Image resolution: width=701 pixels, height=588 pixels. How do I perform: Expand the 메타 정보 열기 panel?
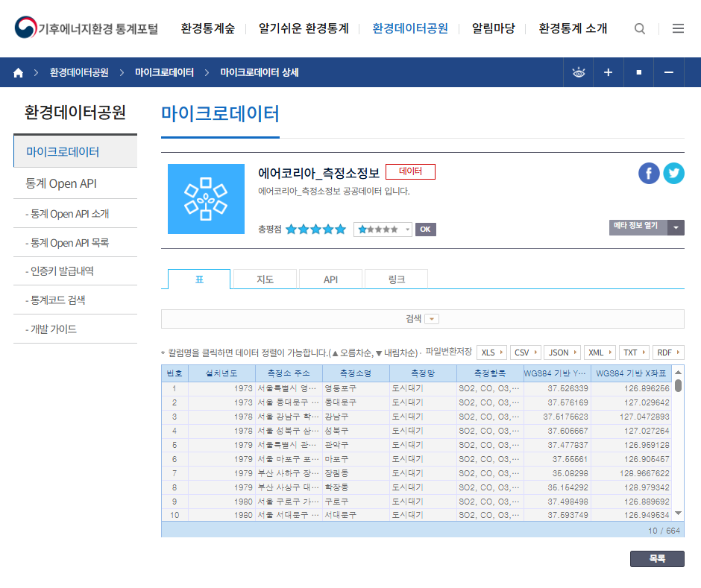646,227
